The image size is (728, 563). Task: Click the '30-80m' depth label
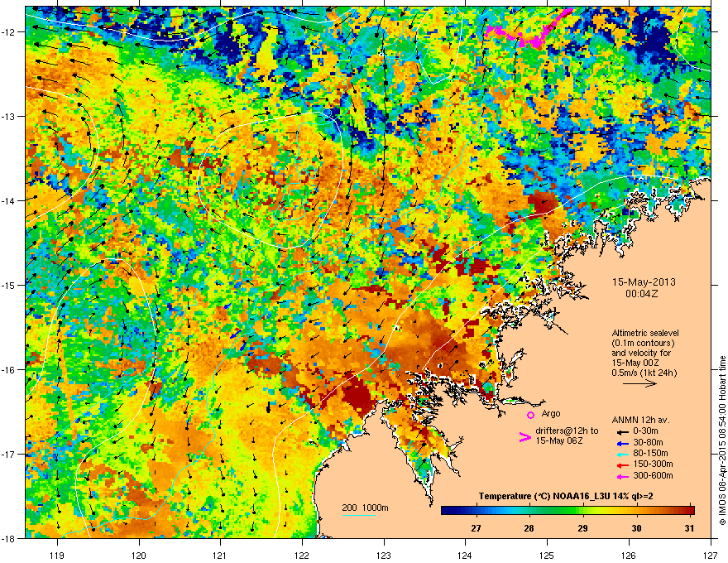648,442
